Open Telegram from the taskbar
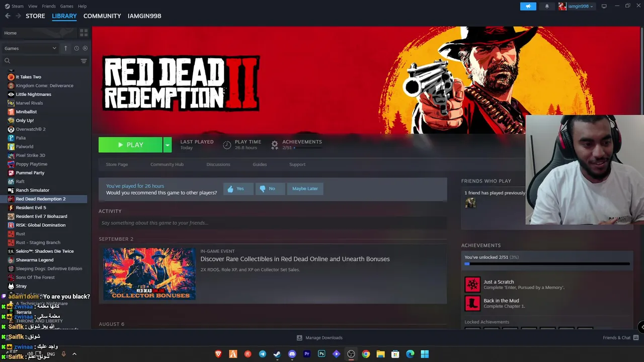This screenshot has height=362, width=644. point(263,354)
